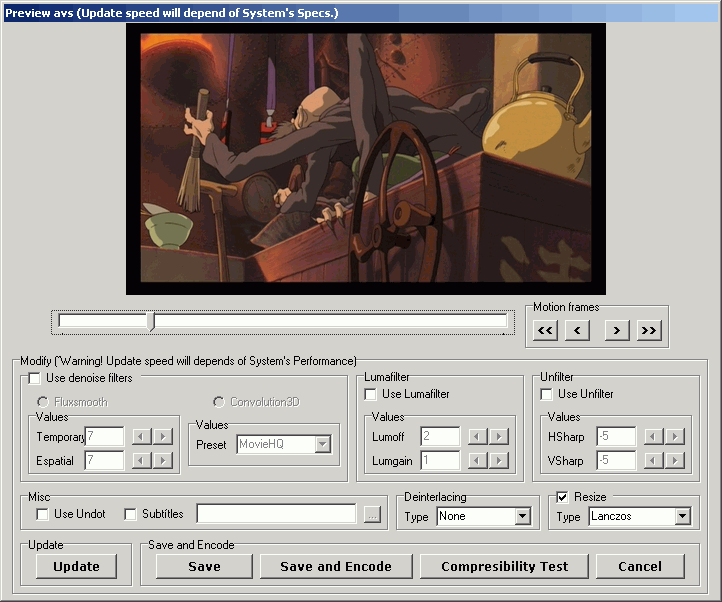
Task: Step forward one frame with > button
Action: pyautogui.click(x=617, y=330)
